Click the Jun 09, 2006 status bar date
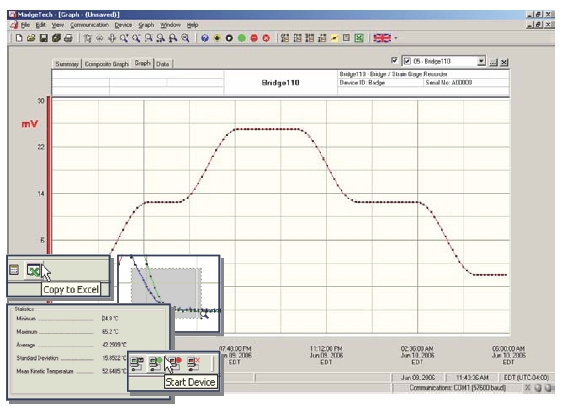This screenshot has height=406, width=564. (x=418, y=378)
